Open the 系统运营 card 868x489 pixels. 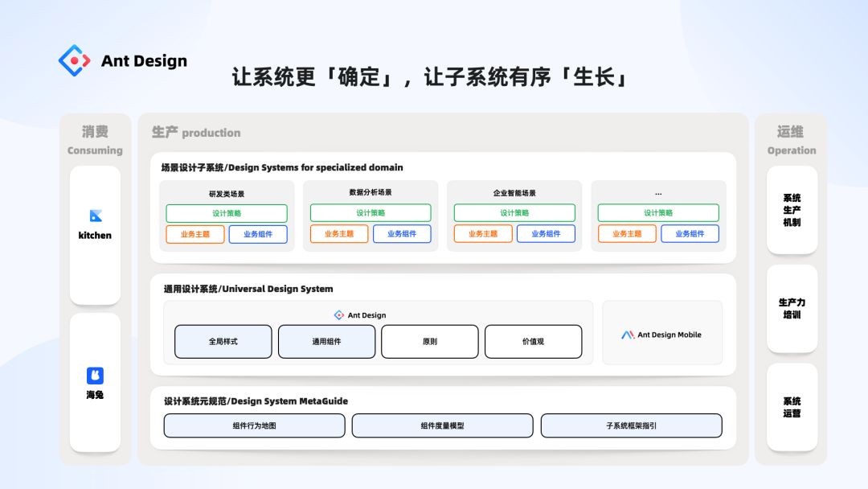point(792,407)
